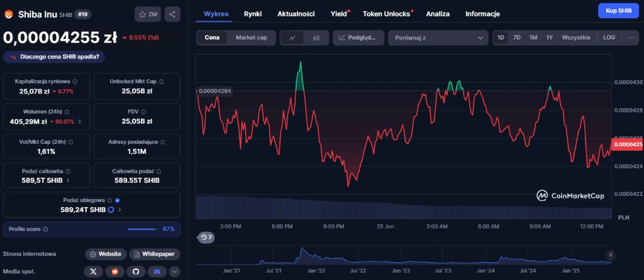Image resolution: width=644 pixels, height=280 pixels.
Task: Open the Website link
Action: pyautogui.click(x=106, y=254)
